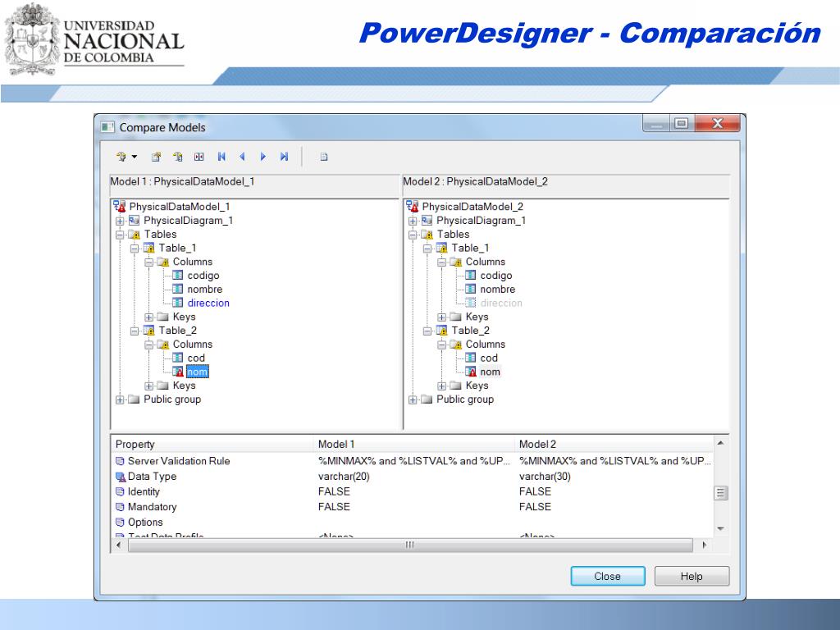The height and width of the screenshot is (630, 840).
Task: Click the properties list scroll down arrow
Action: (721, 529)
